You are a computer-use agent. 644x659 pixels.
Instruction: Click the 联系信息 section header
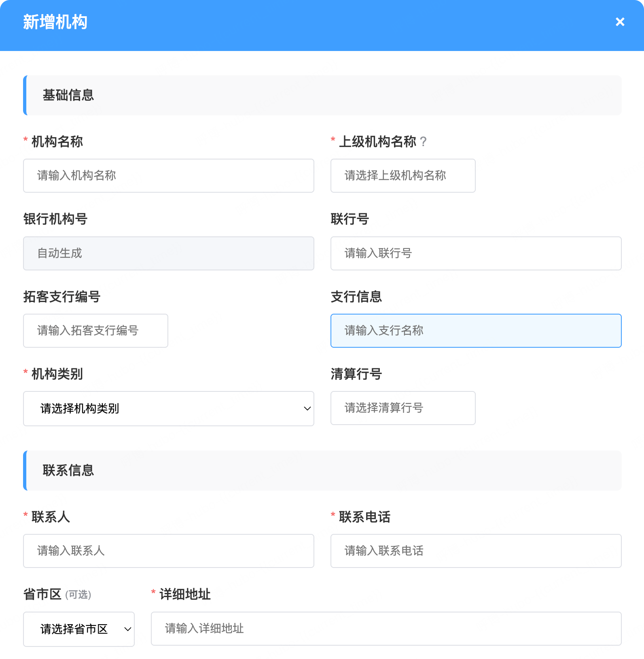(x=68, y=471)
